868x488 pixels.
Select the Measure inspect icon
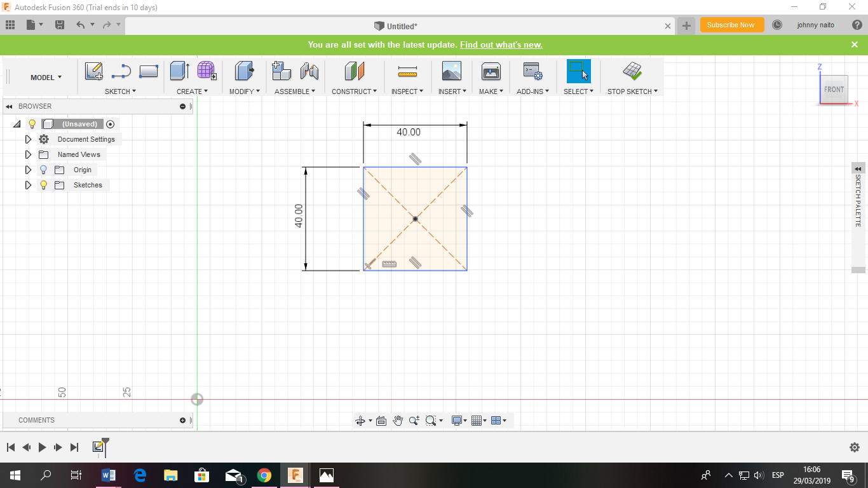(x=407, y=71)
